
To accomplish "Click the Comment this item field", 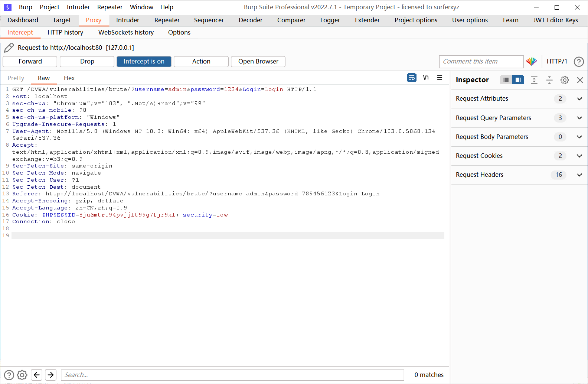I will [481, 62].
